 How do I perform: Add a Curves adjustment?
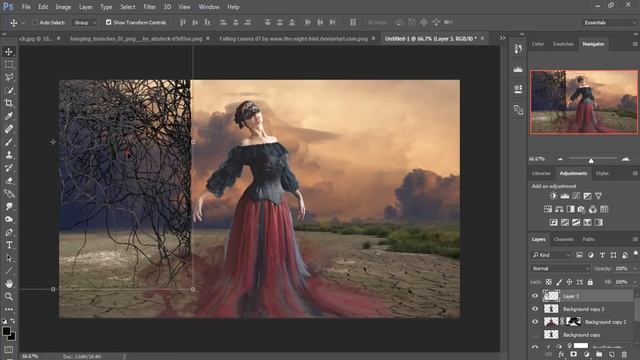click(x=576, y=196)
